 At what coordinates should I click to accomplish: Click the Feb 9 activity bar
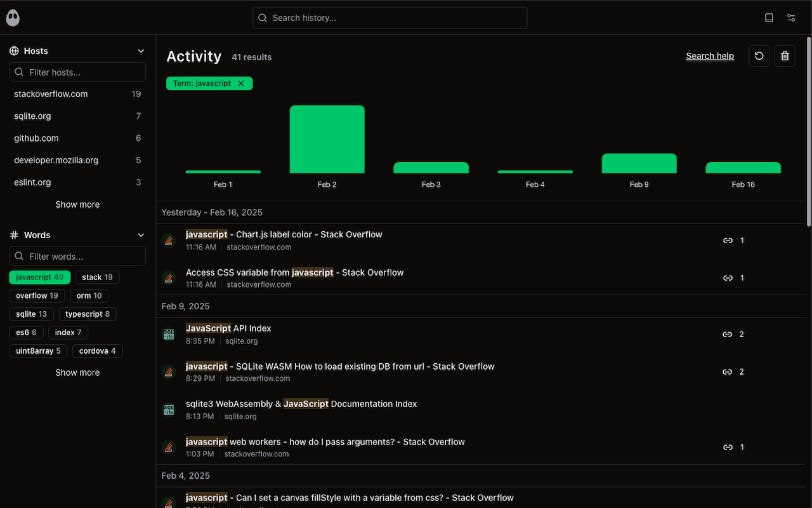[639, 163]
